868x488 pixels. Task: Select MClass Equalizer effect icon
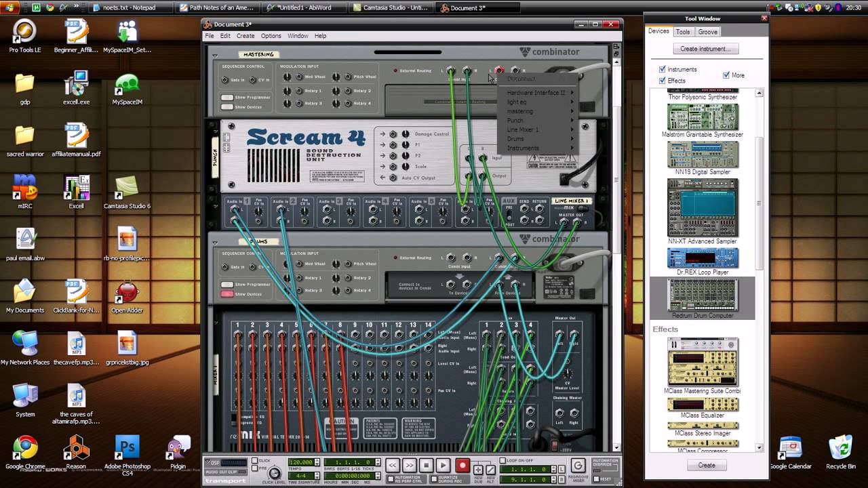[703, 404]
